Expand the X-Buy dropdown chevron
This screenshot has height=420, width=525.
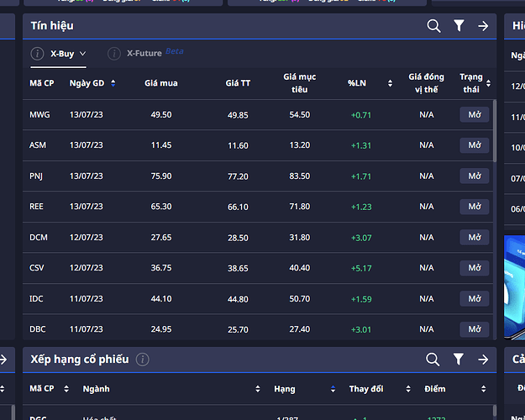[x=82, y=54]
